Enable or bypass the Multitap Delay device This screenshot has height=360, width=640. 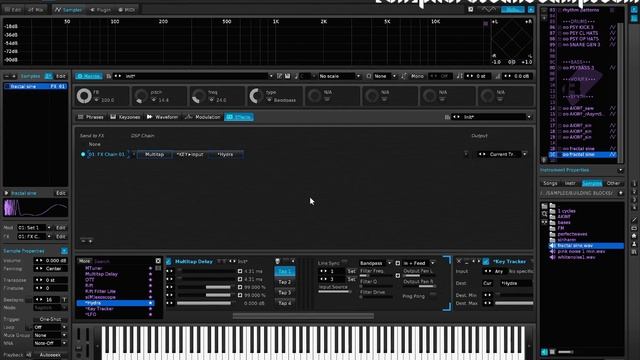coord(169,261)
